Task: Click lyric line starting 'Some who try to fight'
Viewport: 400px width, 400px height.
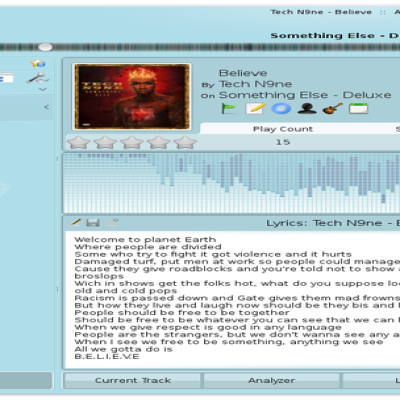Action: pos(213,254)
